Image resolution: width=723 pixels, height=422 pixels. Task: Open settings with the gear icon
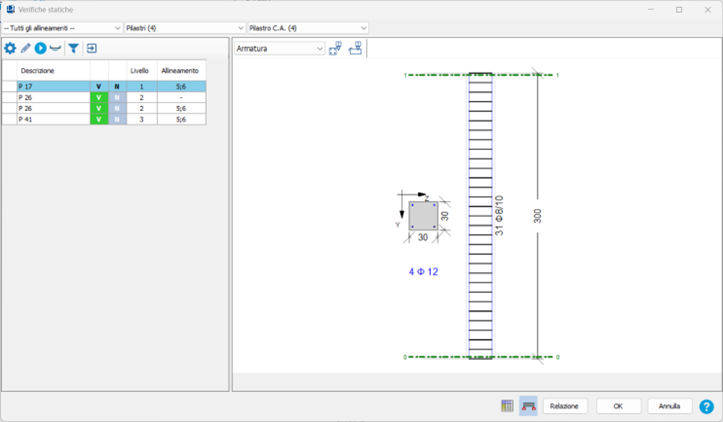(10, 48)
